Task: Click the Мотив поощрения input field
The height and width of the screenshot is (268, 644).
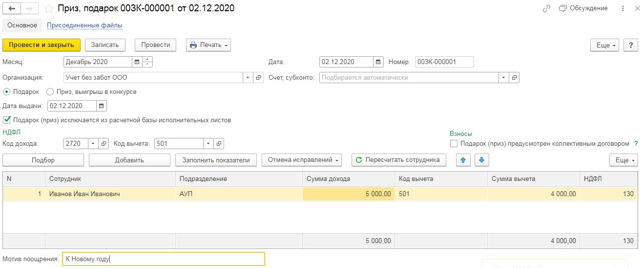Action: (164, 259)
